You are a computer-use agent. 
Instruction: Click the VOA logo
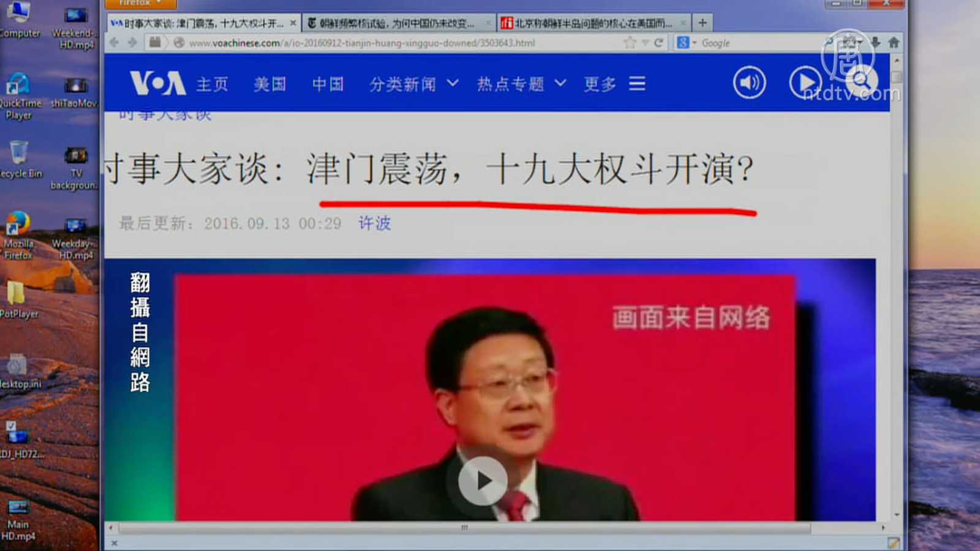[157, 83]
